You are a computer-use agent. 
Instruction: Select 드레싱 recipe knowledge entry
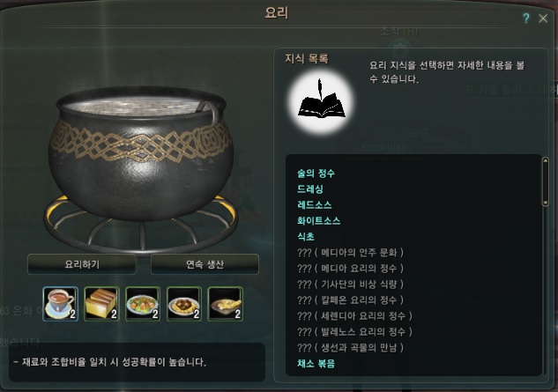[310, 189]
